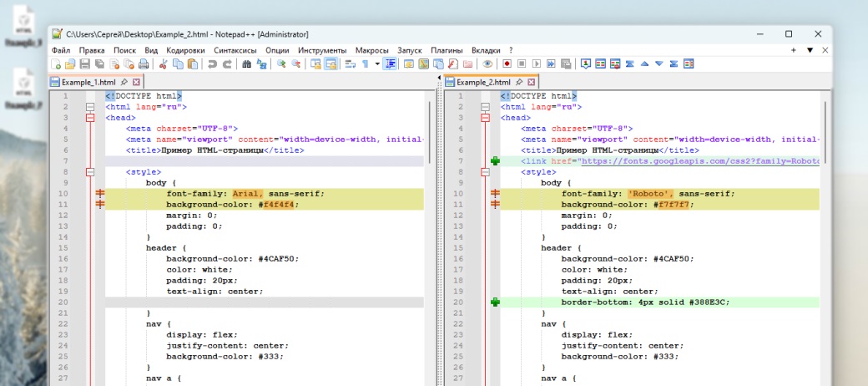The height and width of the screenshot is (386, 868).
Task: Open the Function List panel icon
Action: pyautogui.click(x=452, y=63)
